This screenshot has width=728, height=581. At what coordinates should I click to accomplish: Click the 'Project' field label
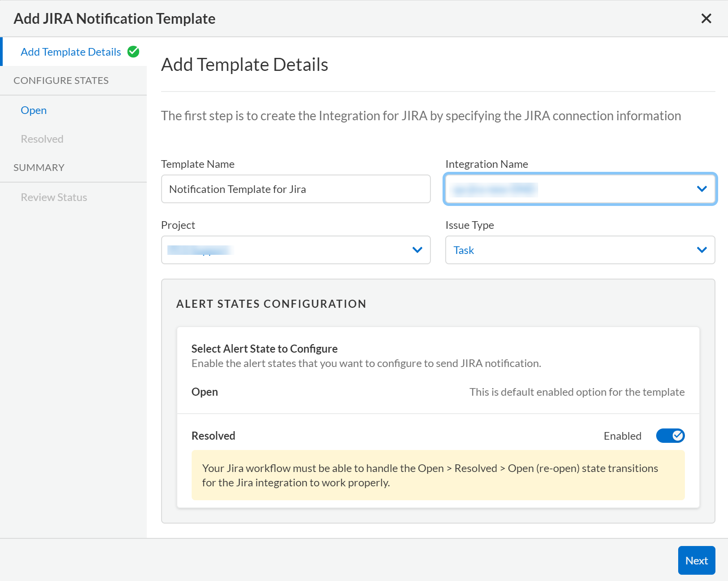click(178, 225)
